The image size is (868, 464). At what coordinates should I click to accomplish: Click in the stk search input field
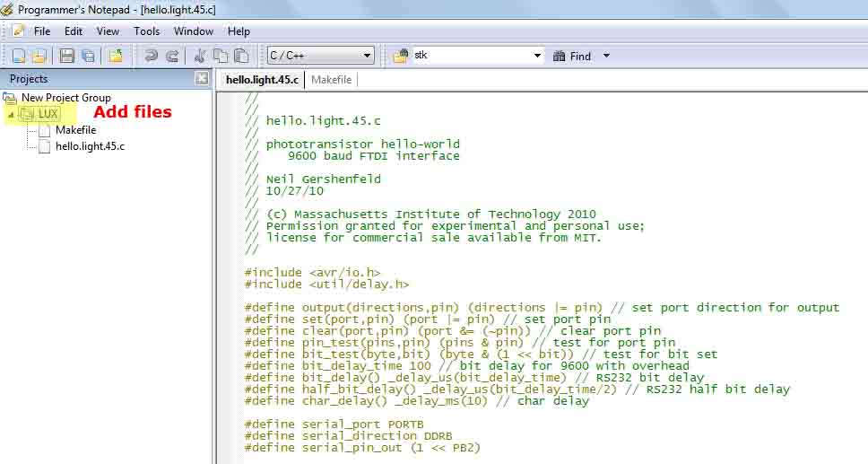click(471, 56)
